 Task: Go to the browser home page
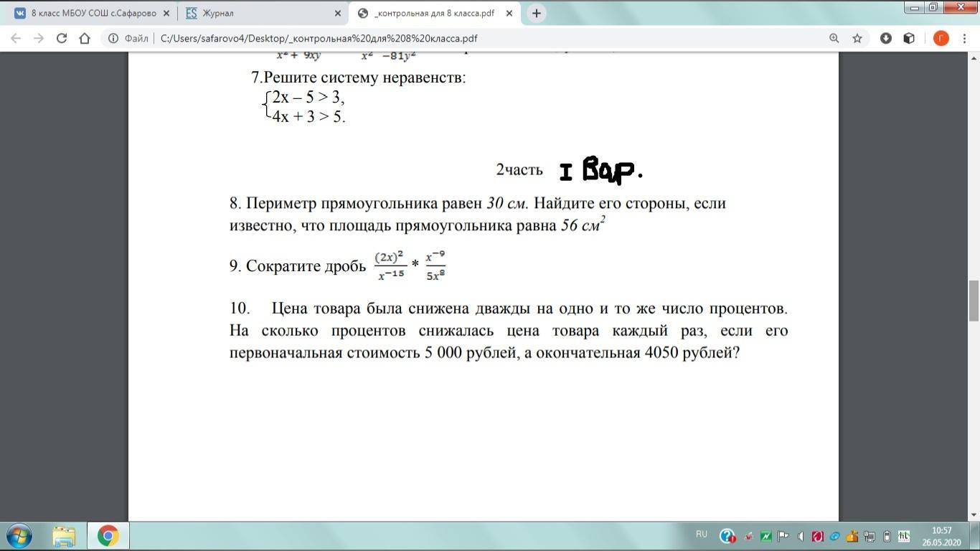click(x=85, y=39)
